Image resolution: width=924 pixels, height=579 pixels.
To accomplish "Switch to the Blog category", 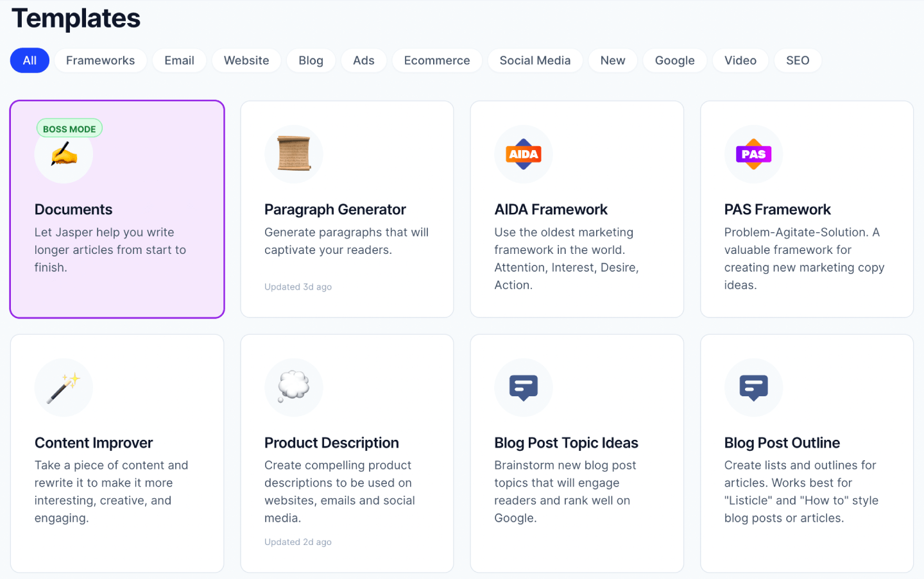I will (311, 60).
